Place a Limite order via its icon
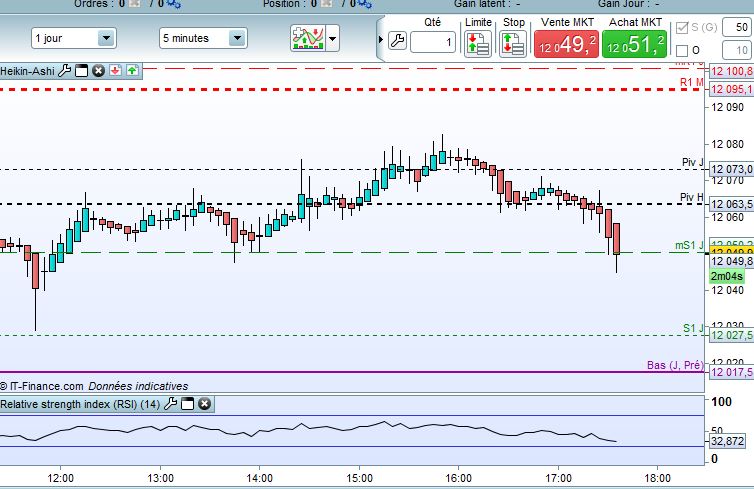The height and width of the screenshot is (489, 754). [x=478, y=44]
